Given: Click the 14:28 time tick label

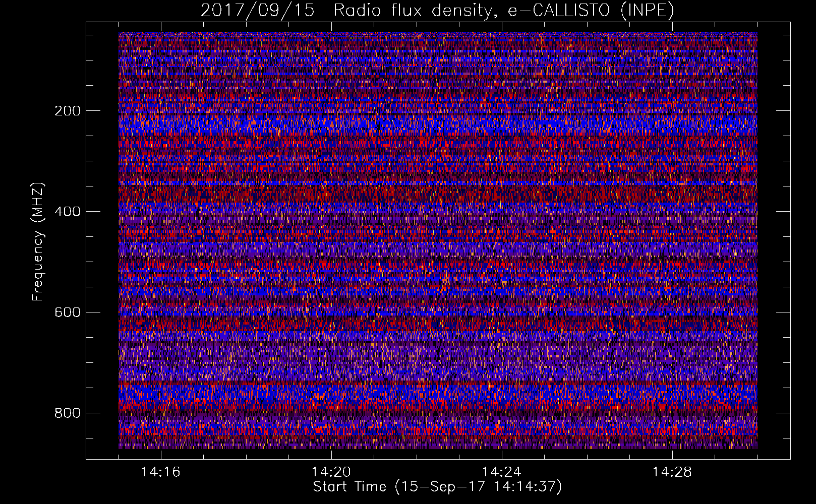Looking at the screenshot, I should point(672,472).
